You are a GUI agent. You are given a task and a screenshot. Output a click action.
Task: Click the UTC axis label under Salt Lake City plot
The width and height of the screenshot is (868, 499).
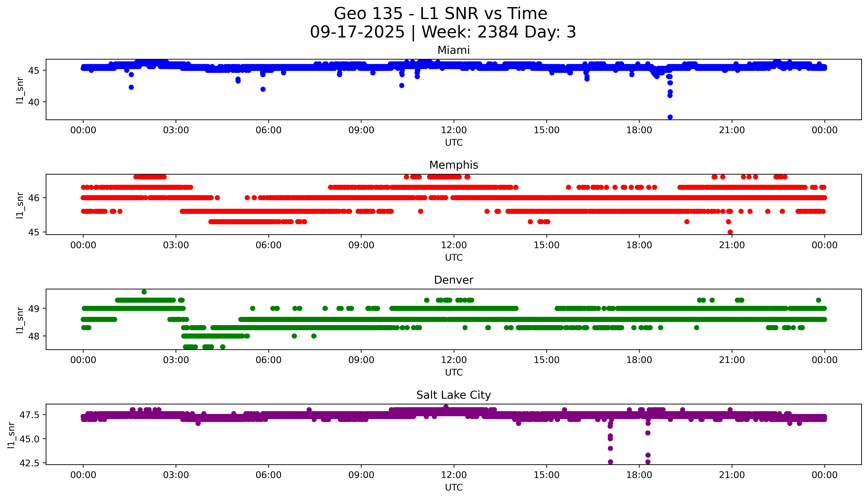point(454,487)
